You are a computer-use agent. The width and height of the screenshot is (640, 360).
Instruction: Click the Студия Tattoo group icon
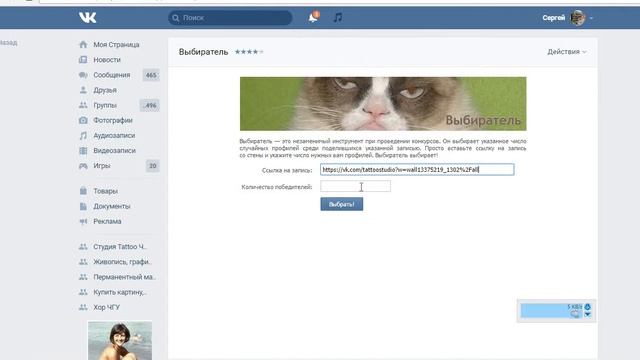(x=83, y=247)
